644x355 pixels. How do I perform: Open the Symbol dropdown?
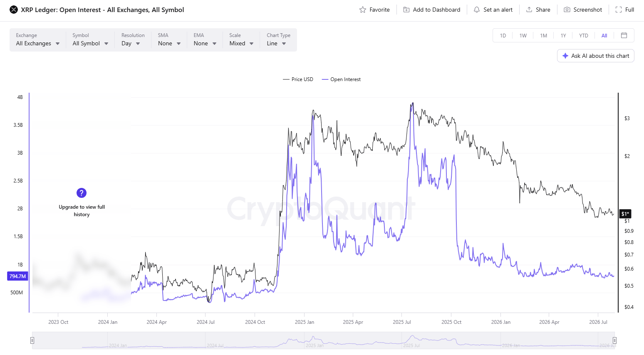(90, 40)
